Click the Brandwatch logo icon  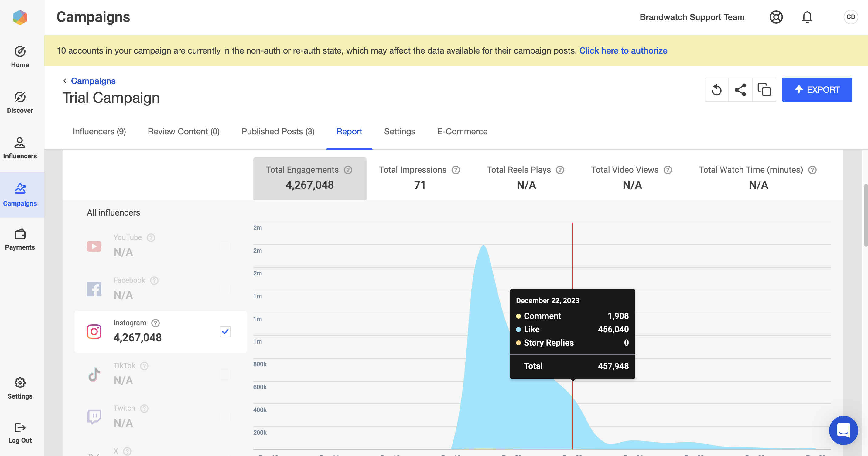pyautogui.click(x=20, y=17)
